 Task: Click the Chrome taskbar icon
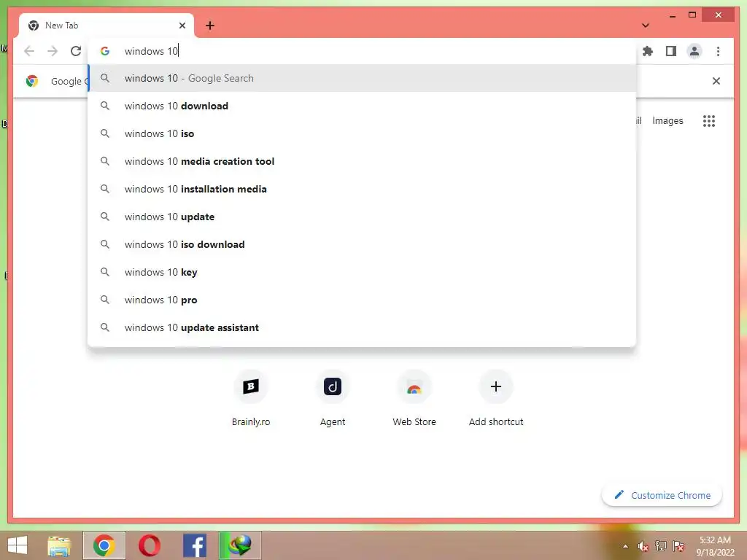click(x=104, y=545)
